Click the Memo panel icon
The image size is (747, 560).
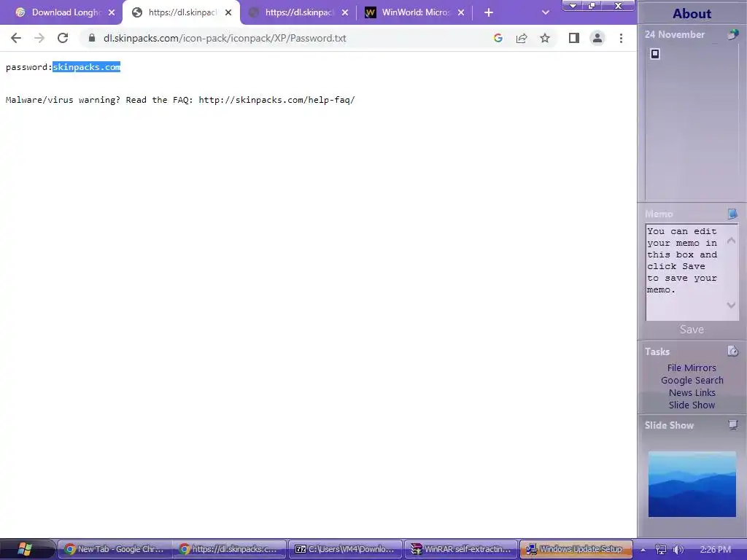tap(732, 214)
